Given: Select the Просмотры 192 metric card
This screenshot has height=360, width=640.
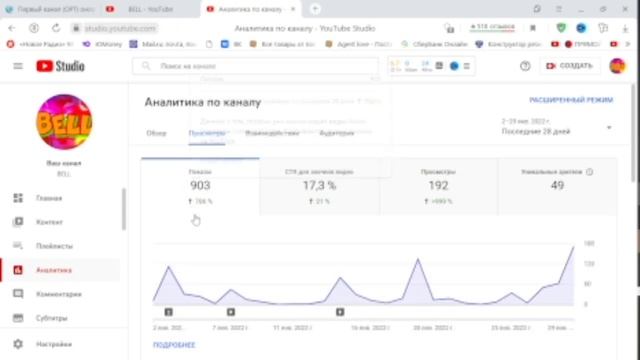Looking at the screenshot, I should [439, 187].
